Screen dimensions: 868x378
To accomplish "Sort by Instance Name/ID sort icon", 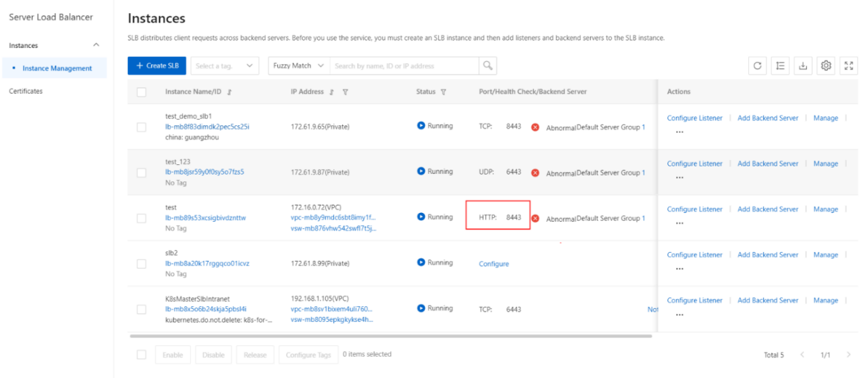I will [x=229, y=92].
